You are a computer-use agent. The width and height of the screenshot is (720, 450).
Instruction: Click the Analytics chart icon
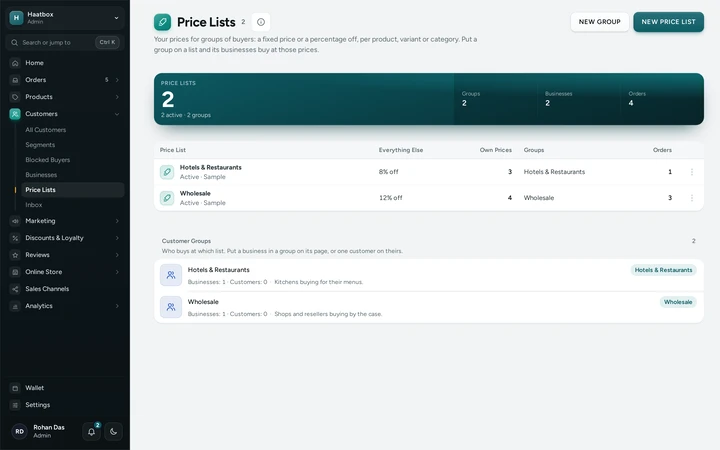(x=15, y=306)
